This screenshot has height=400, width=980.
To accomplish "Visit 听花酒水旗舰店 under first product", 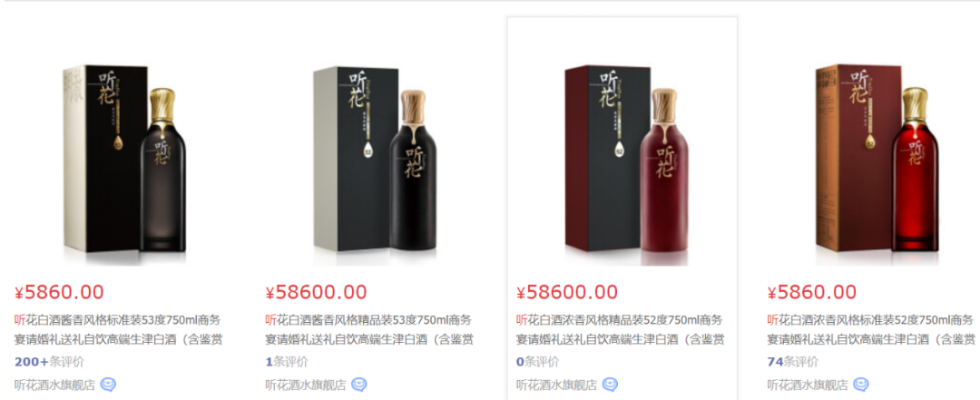I will pyautogui.click(x=54, y=385).
